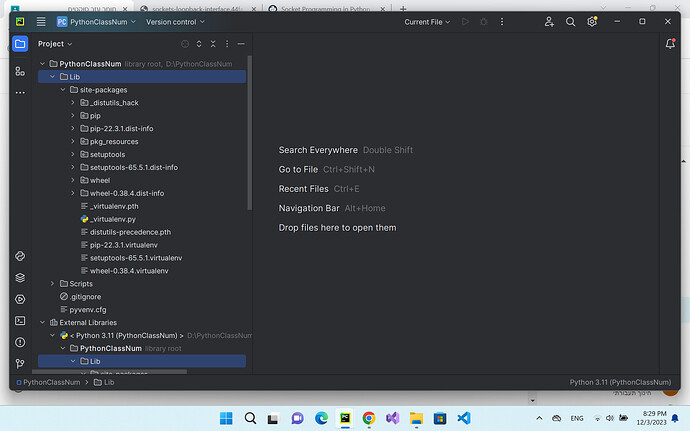Screen dimensions: 690x431
Task: Open Chrome from the taskbar
Action: pos(369,418)
